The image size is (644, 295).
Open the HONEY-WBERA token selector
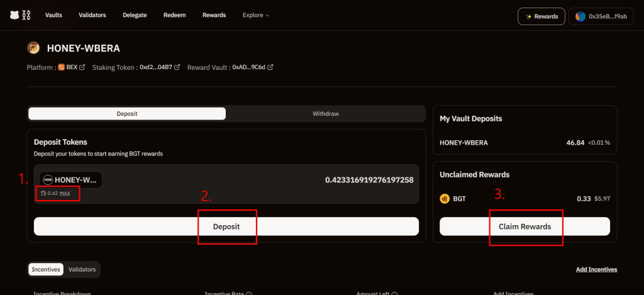70,180
